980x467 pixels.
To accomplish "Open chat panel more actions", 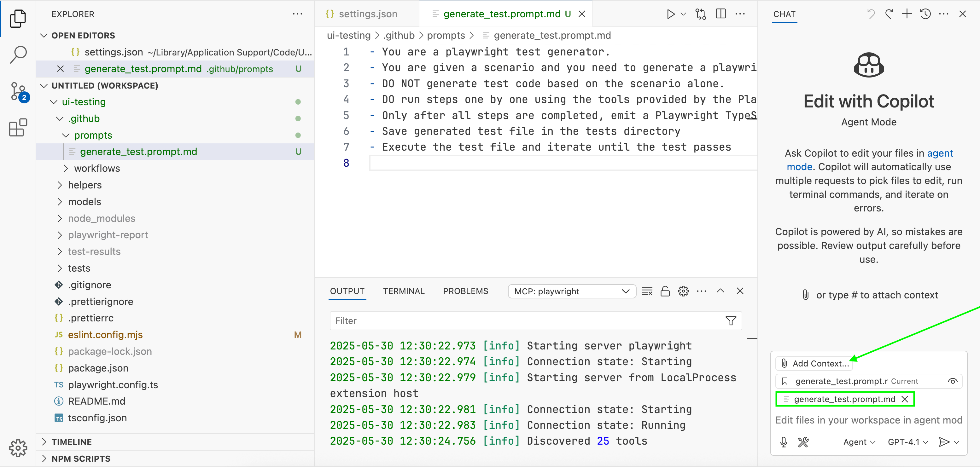I will pos(944,14).
